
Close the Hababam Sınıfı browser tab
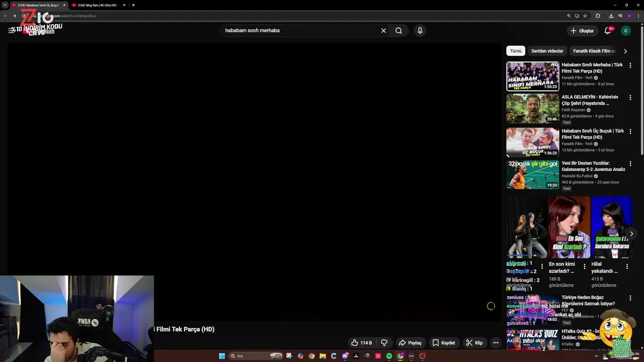click(x=64, y=5)
